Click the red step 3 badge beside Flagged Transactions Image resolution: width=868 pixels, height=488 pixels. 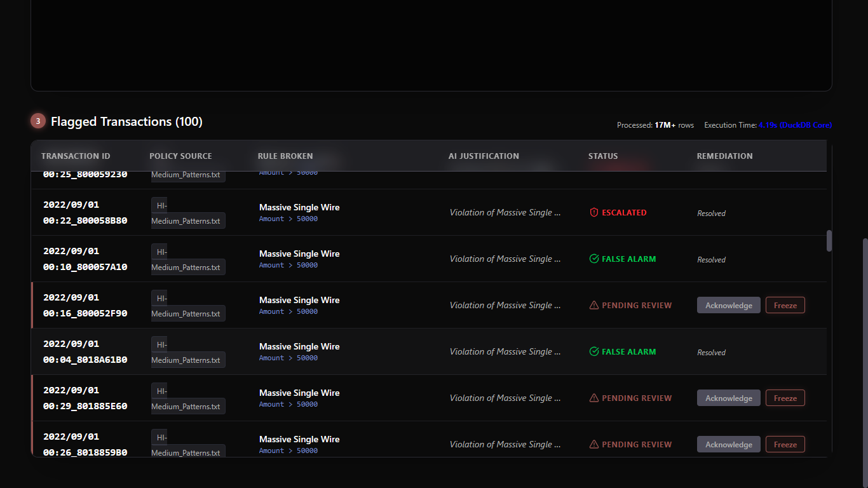click(x=38, y=121)
